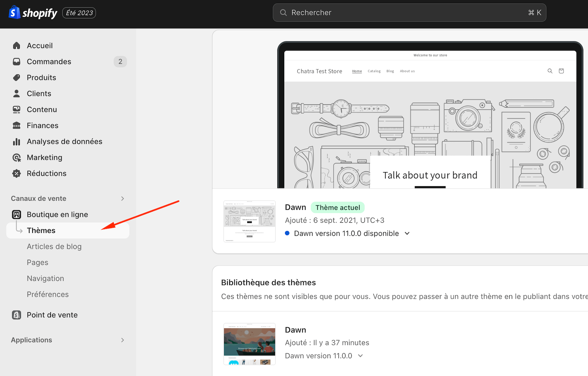Open Commandes via the inbox icon

[16, 62]
